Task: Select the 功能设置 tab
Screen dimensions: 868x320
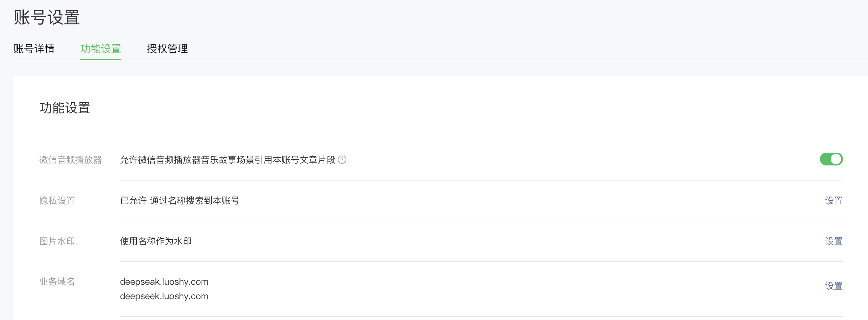Action: pyautogui.click(x=100, y=49)
